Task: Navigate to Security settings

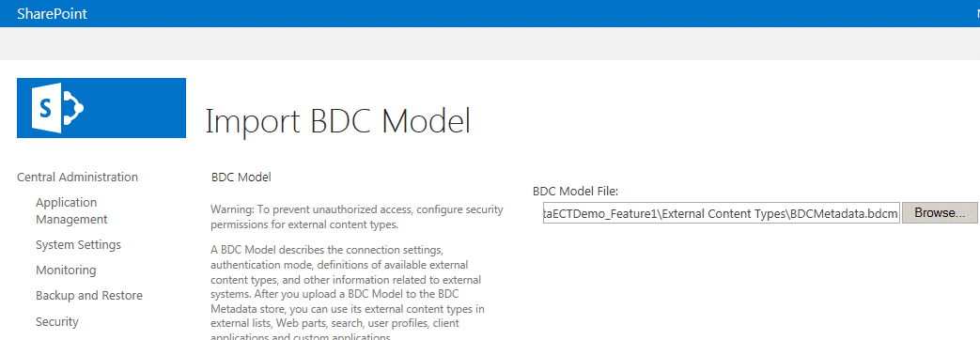Action: 57,322
